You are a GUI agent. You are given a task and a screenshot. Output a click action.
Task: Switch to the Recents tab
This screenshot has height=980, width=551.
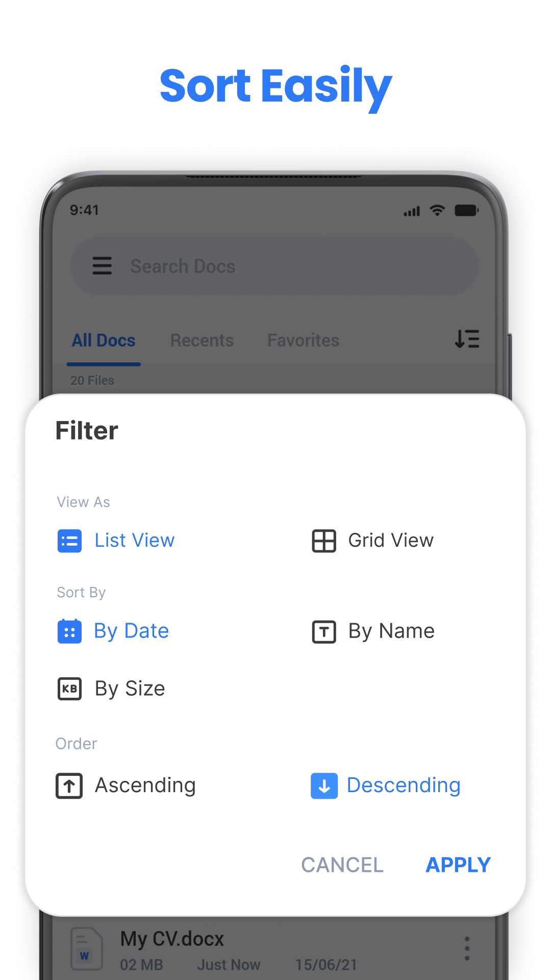click(x=202, y=340)
